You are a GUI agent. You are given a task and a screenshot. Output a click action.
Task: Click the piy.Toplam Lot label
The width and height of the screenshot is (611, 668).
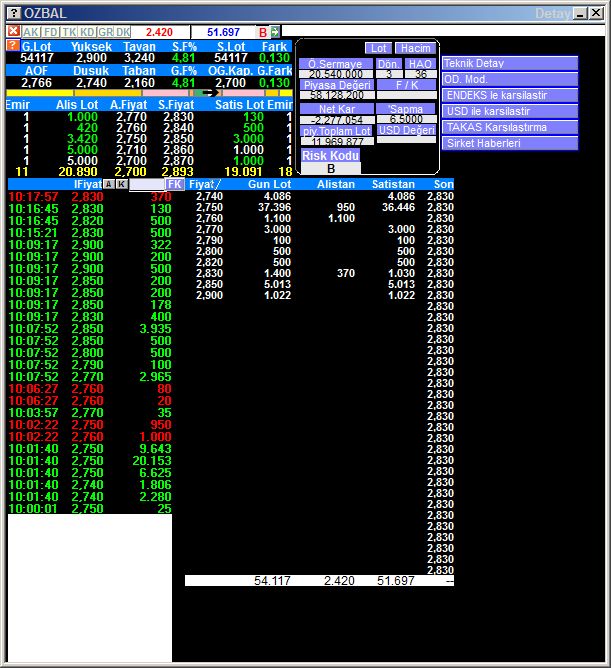(337, 131)
